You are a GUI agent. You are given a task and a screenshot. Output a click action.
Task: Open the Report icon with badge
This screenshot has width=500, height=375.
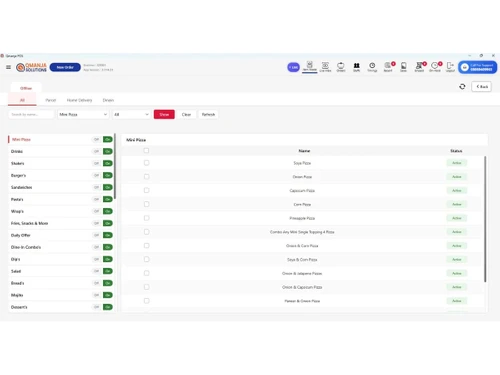pyautogui.click(x=388, y=67)
